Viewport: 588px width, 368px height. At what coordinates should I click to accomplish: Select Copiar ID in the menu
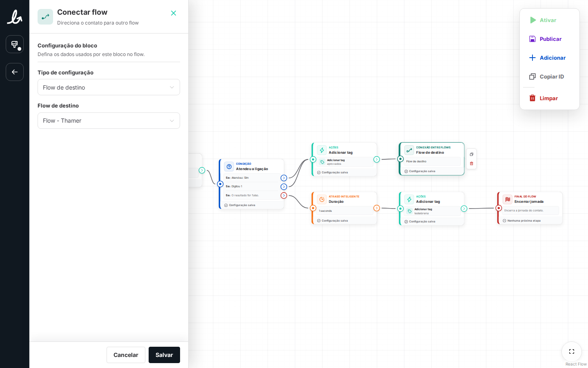click(x=550, y=76)
